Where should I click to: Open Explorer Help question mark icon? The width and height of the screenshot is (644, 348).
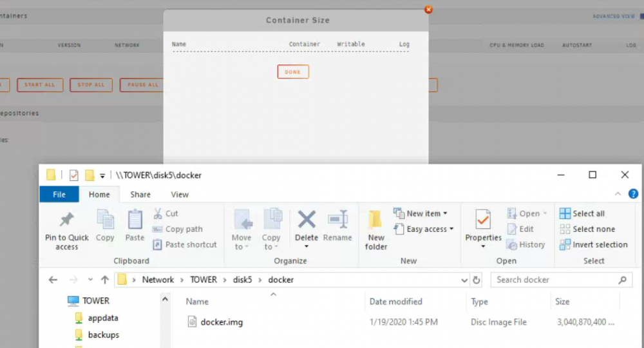click(633, 194)
